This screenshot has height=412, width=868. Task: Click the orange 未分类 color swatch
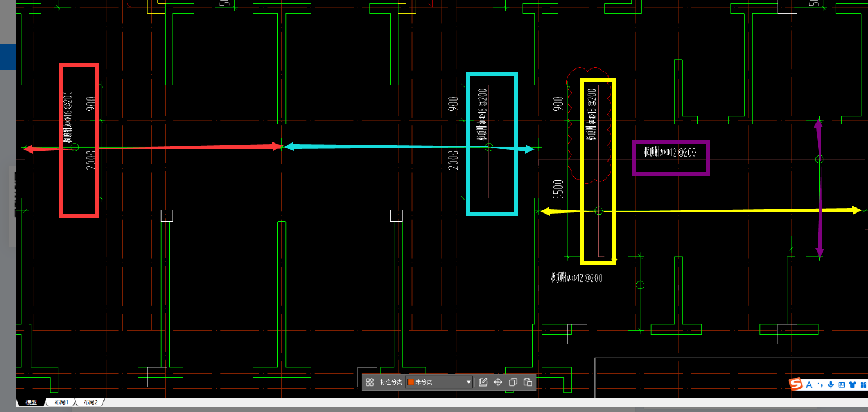point(411,382)
